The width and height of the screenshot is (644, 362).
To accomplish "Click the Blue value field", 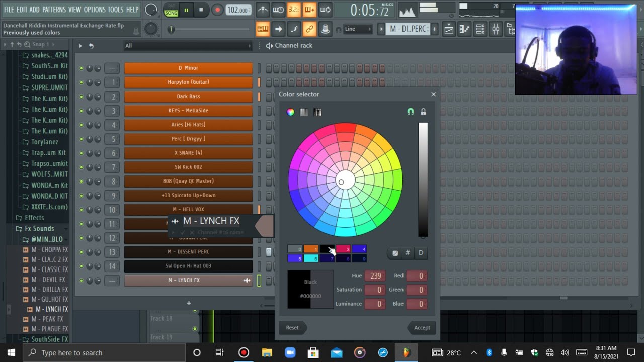I will [x=417, y=304].
